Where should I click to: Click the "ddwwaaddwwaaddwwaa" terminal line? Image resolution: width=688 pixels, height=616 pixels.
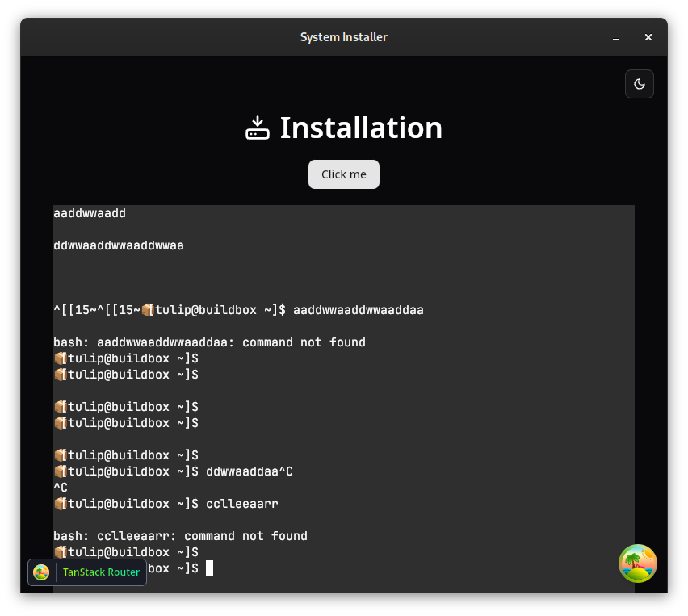pyautogui.click(x=119, y=245)
